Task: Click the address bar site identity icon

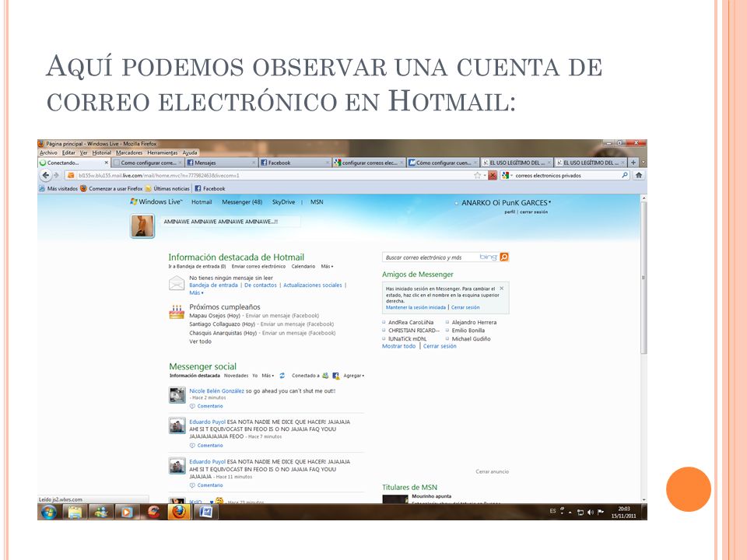Action: point(71,175)
